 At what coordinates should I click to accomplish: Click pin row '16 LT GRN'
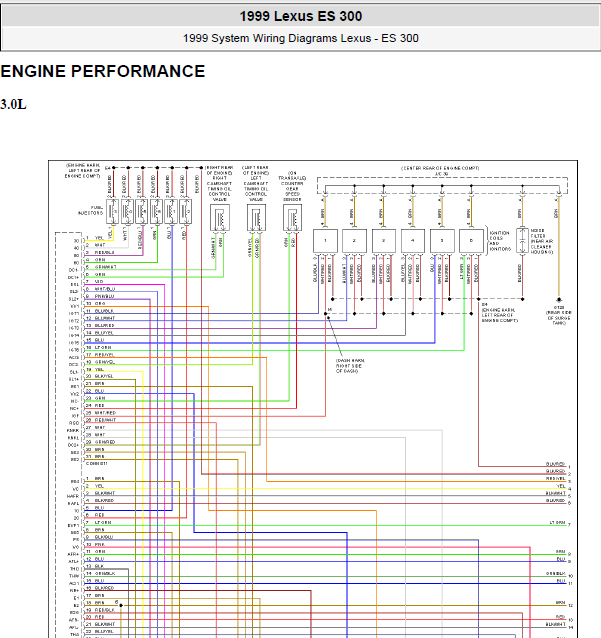[x=98, y=347]
